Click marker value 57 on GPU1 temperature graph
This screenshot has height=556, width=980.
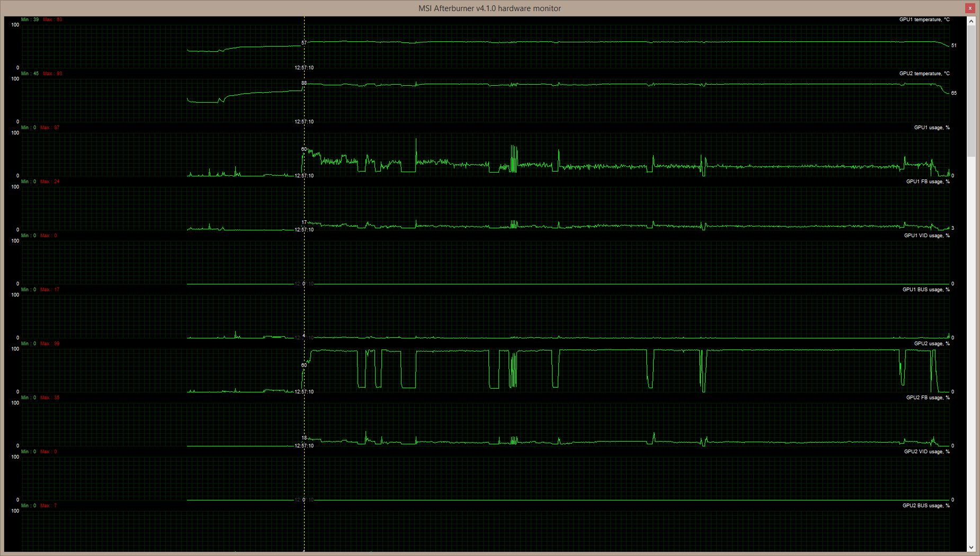pyautogui.click(x=304, y=43)
